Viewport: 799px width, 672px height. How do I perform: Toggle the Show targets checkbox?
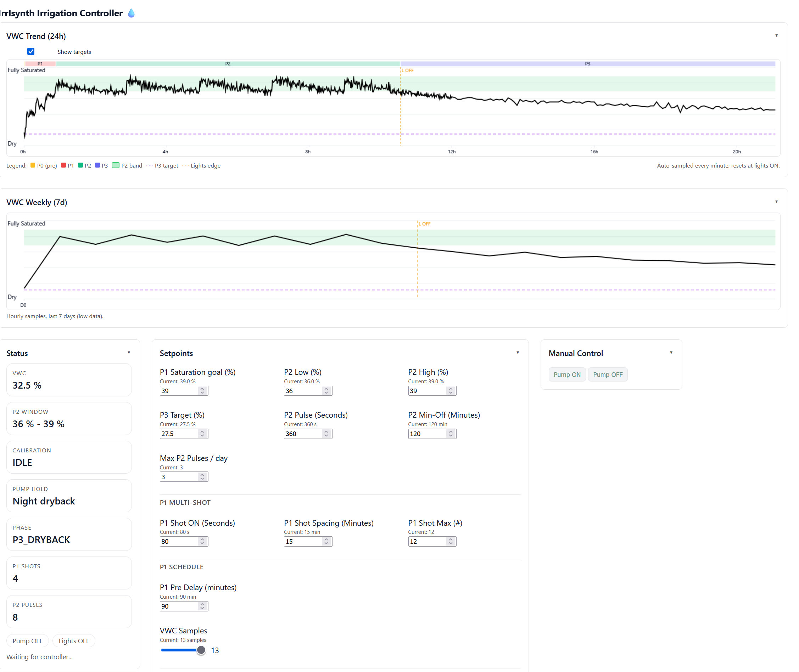(x=31, y=51)
